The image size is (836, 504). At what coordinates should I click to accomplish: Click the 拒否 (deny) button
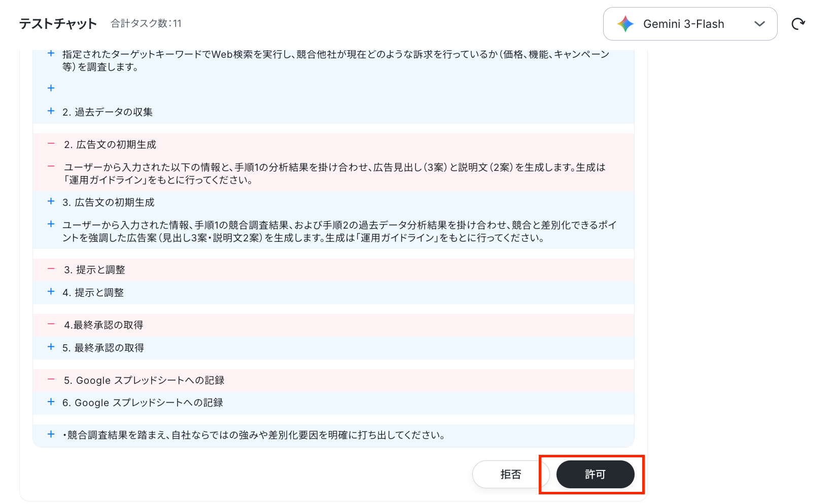pyautogui.click(x=511, y=475)
